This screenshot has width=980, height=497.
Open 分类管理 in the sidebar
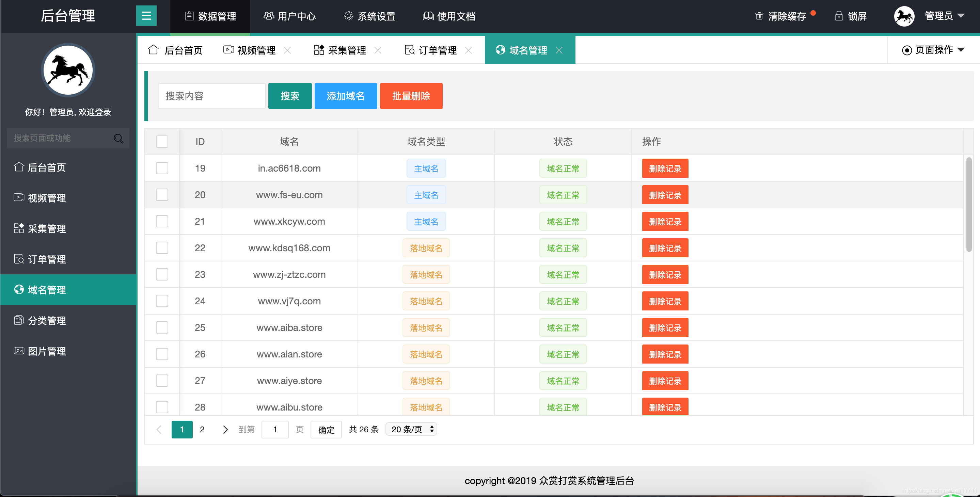pos(68,320)
